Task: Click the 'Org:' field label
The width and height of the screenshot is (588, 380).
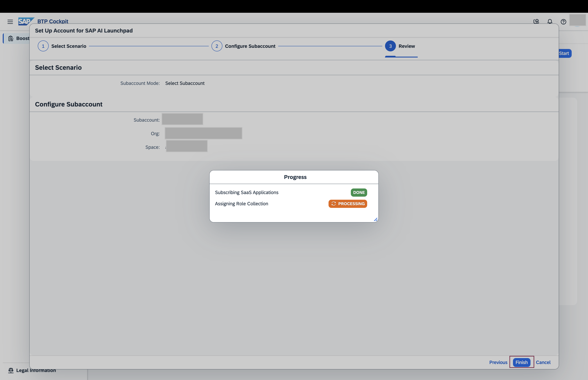Action: tap(155, 134)
